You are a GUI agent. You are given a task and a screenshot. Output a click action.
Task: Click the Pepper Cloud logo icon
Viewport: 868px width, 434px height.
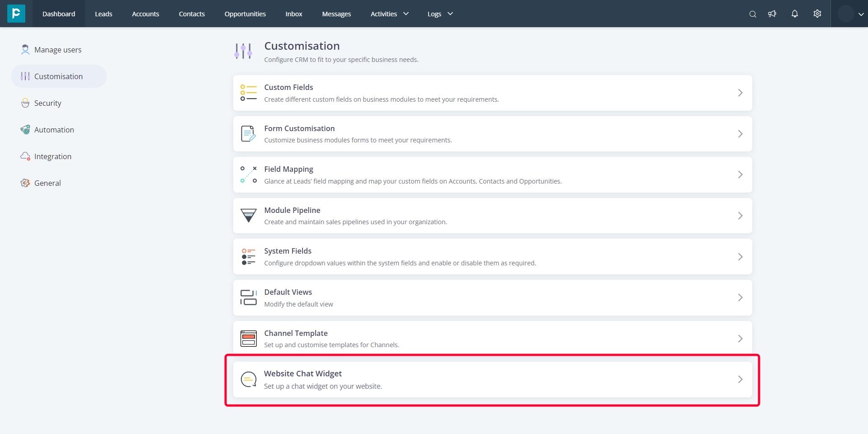(16, 14)
